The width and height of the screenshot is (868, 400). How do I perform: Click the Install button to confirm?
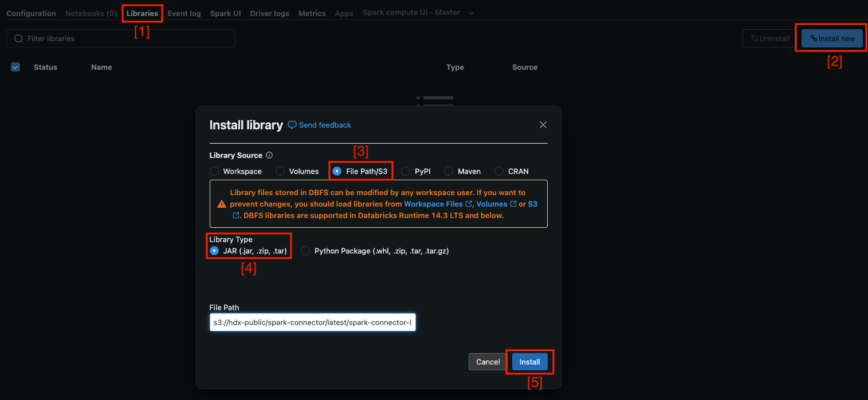[529, 362]
